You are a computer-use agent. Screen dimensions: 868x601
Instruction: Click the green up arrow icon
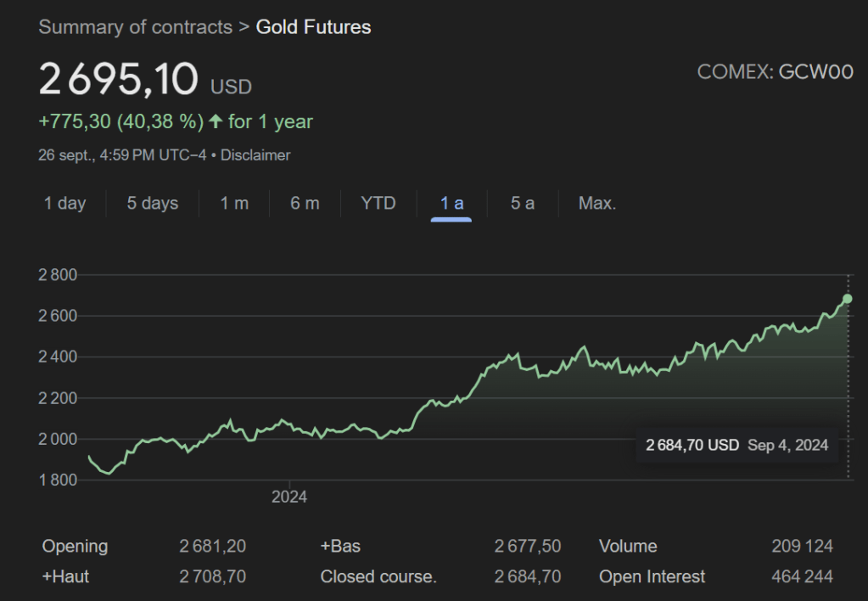tap(216, 122)
